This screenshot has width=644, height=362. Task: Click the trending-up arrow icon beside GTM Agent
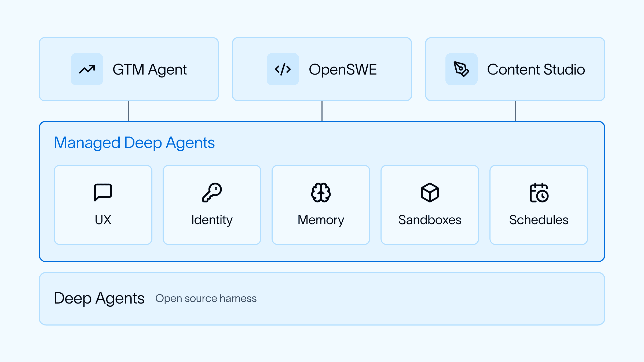pos(87,69)
